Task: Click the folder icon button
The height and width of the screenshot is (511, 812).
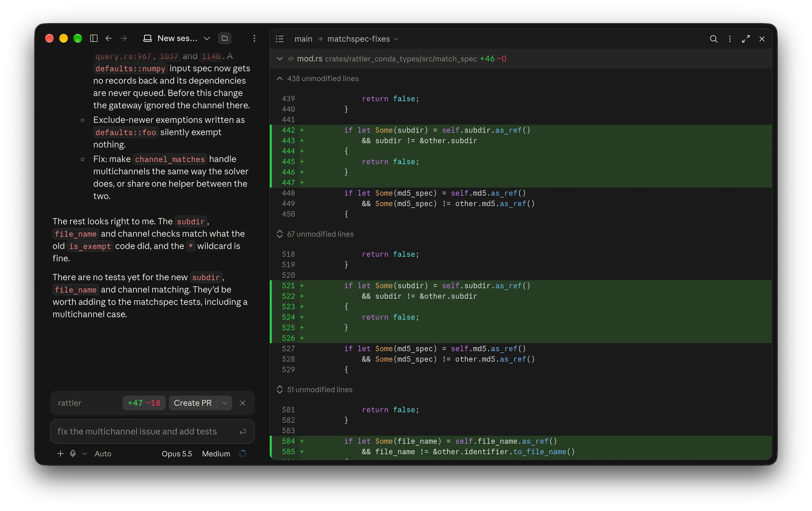Action: (225, 39)
